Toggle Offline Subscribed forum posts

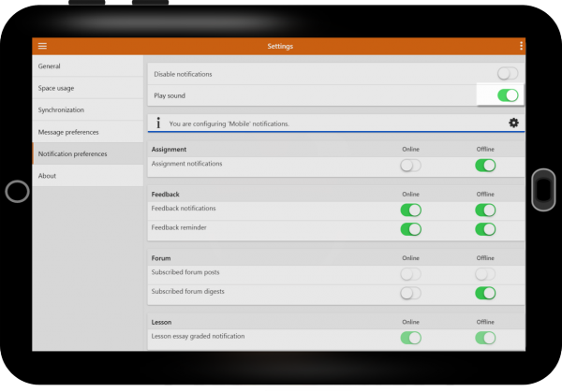485,273
